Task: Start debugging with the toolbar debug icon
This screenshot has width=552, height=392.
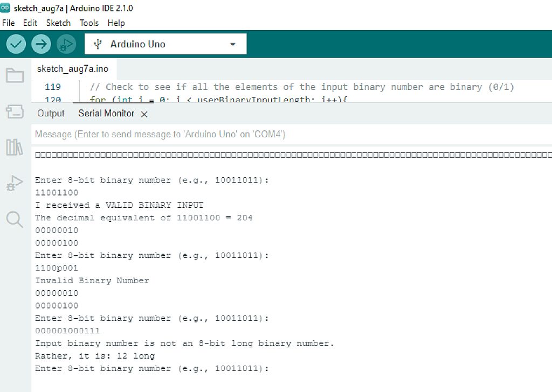Action: [66, 44]
